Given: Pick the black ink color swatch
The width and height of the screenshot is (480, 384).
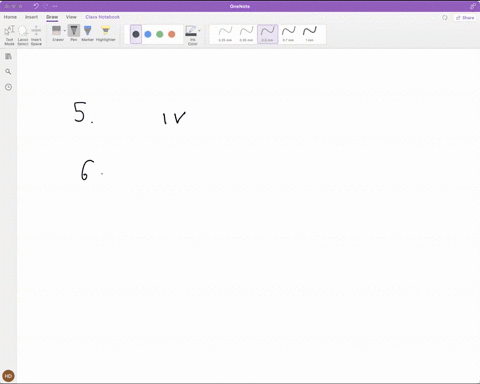Looking at the screenshot, I should 136,34.
